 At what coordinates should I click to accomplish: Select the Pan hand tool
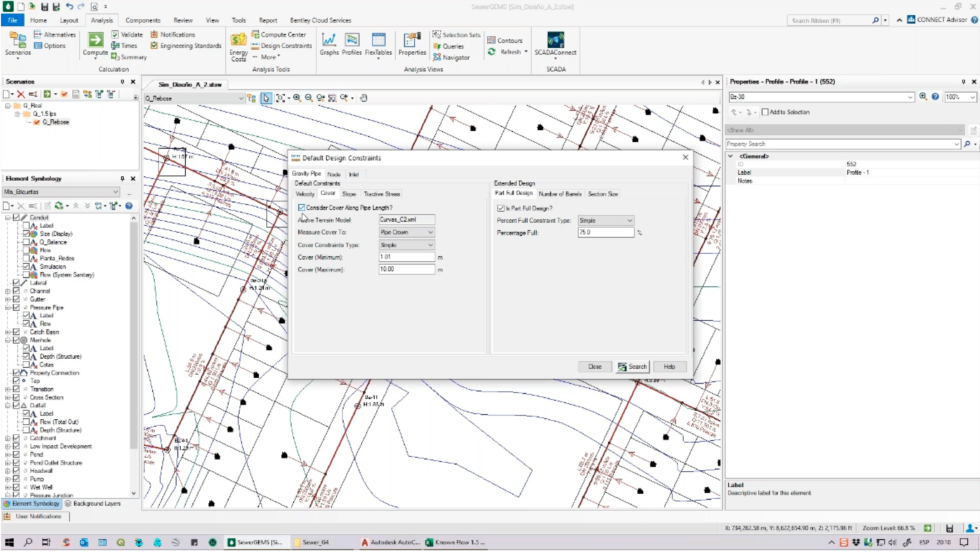(x=364, y=98)
